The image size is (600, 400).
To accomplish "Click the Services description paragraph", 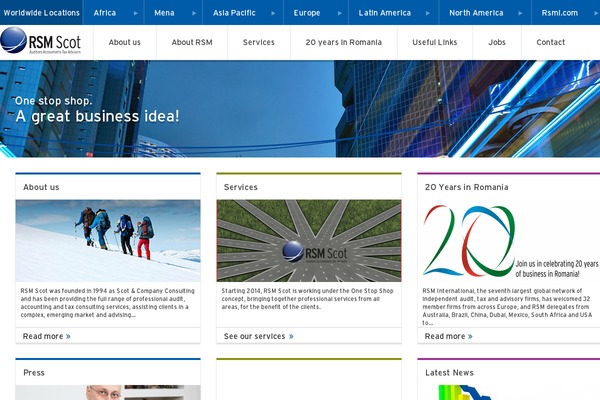I will point(307,299).
